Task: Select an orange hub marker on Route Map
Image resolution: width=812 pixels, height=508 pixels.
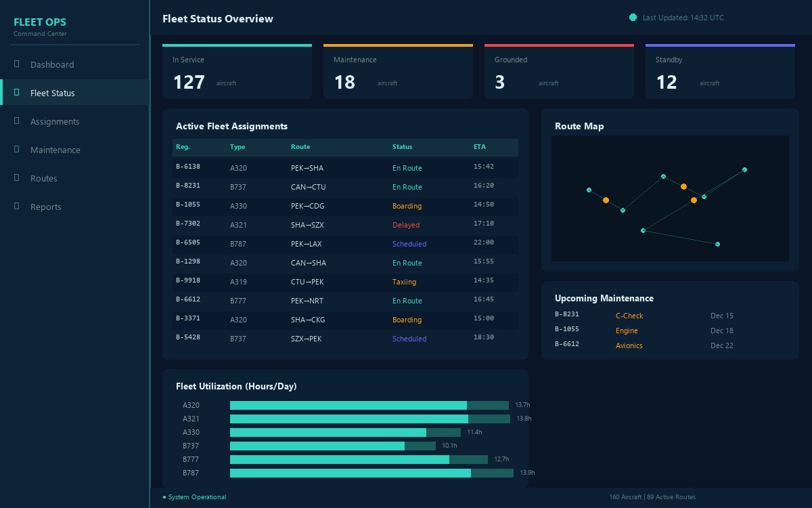Action: coord(683,186)
